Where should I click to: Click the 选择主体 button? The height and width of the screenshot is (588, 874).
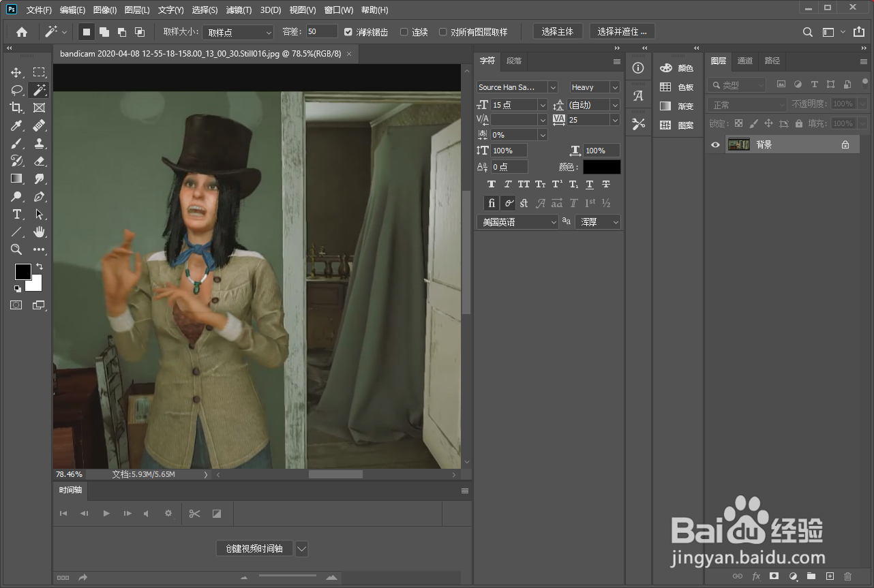click(x=558, y=31)
